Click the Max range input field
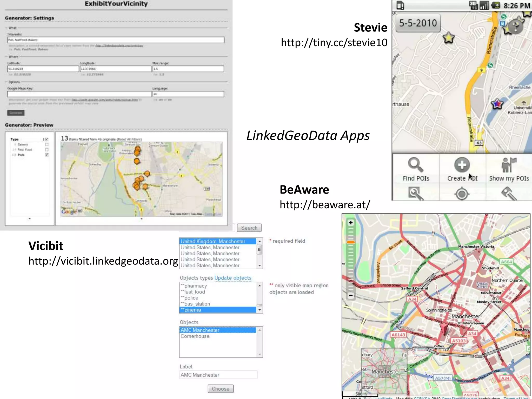 [188, 69]
